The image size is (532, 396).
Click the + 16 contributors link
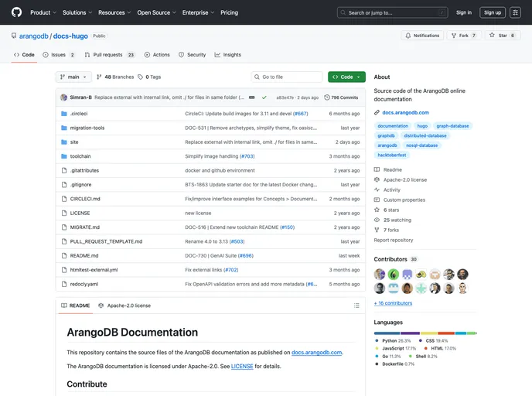pos(393,303)
